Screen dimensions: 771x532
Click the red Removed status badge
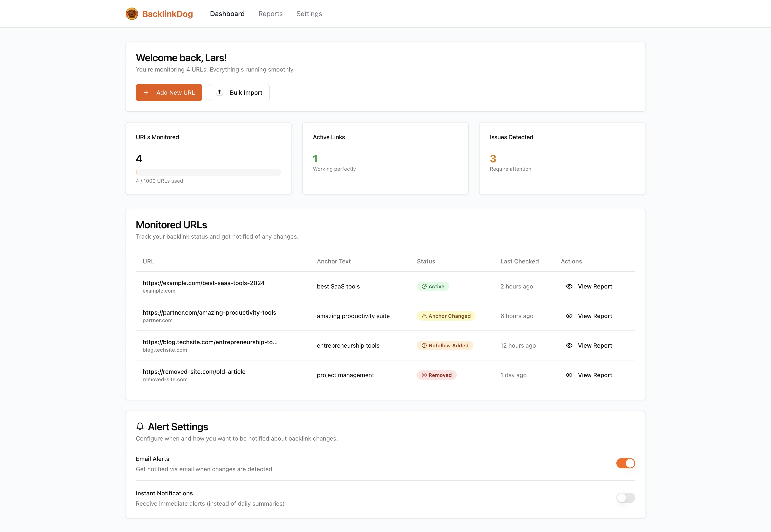pyautogui.click(x=436, y=375)
